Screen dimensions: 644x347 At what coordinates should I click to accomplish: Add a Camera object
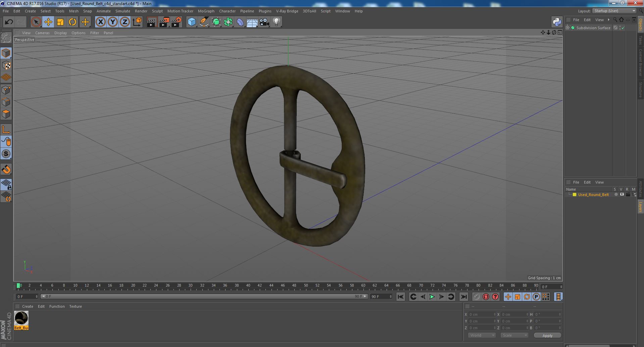(264, 22)
